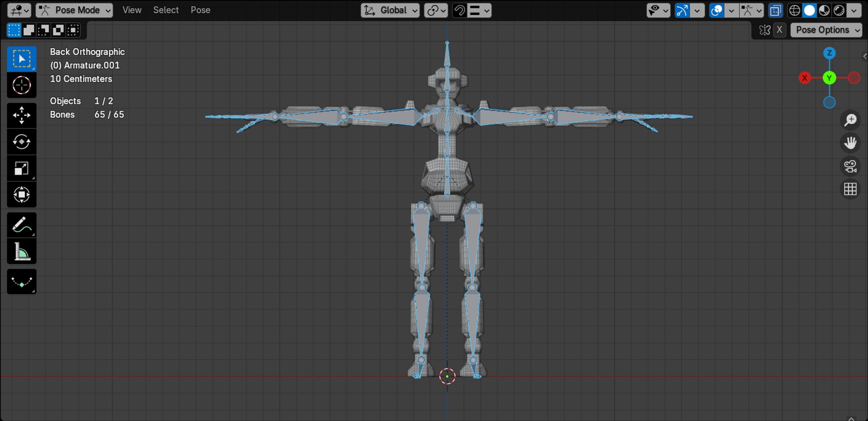The image size is (868, 421).
Task: Set selection mode to Invert
Action: coord(58,30)
